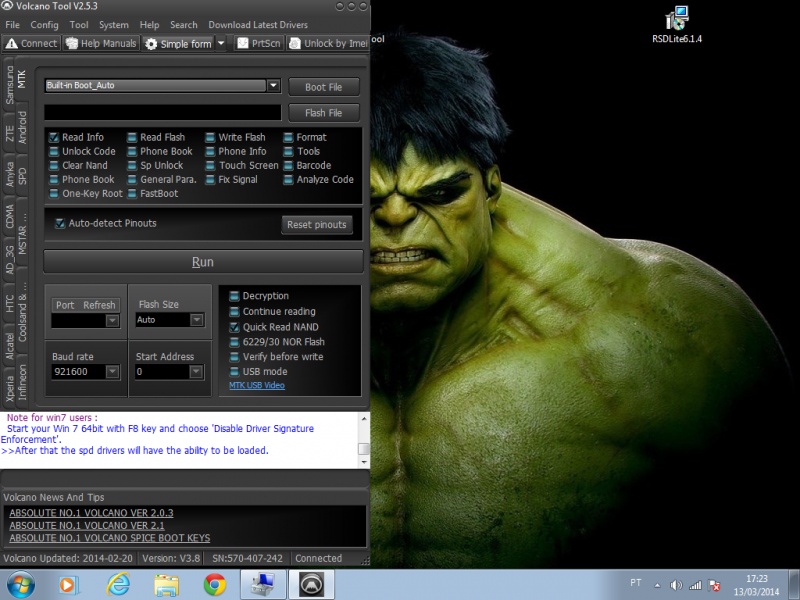Enable Sp Unlock checkbox
Viewport: 800px width, 600px height.
pyautogui.click(x=132, y=165)
